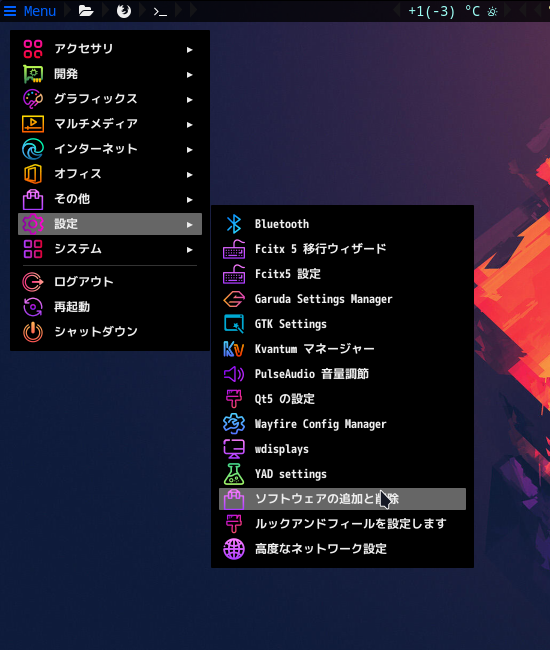Click the グラフィックス palette icon
The image size is (550, 650).
click(33, 99)
